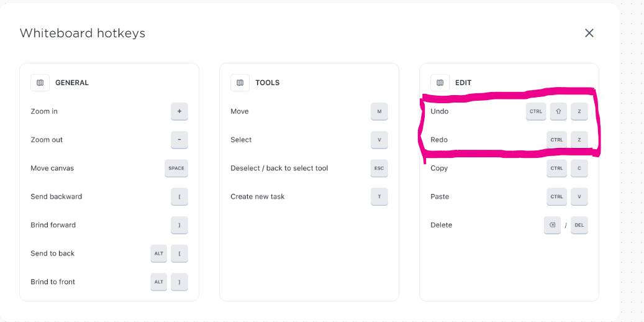644x322 pixels.
Task: Click the GENERAL section keyboard icon
Action: (40, 83)
